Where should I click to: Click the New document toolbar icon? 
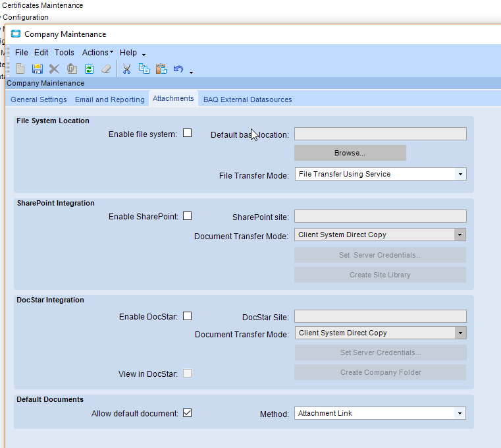coord(20,69)
